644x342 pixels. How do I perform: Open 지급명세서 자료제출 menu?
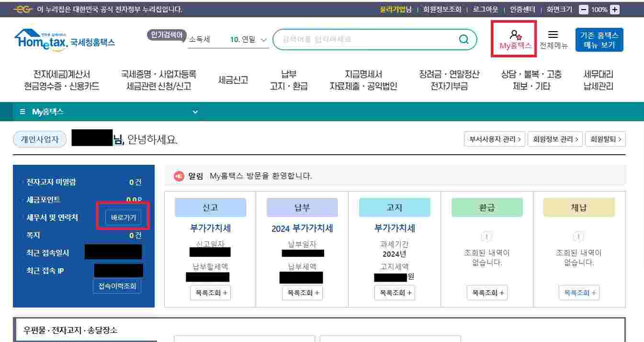coord(363,80)
